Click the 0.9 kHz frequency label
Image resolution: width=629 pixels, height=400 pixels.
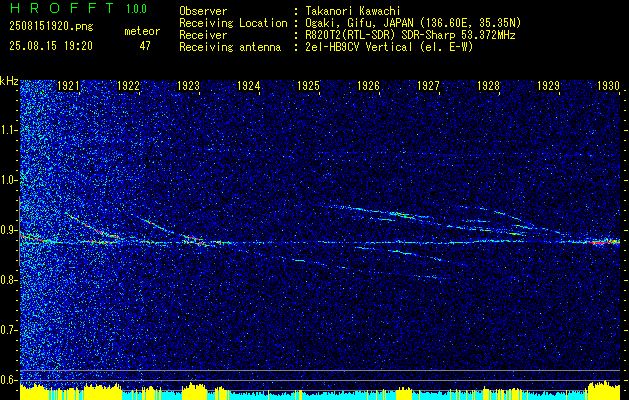tap(9, 230)
